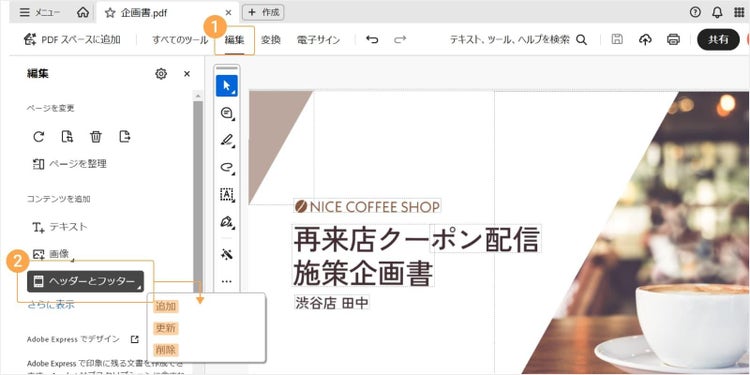Viewport: 750px width, 375px height.
Task: Select the freehand draw tool
Action: point(227,167)
